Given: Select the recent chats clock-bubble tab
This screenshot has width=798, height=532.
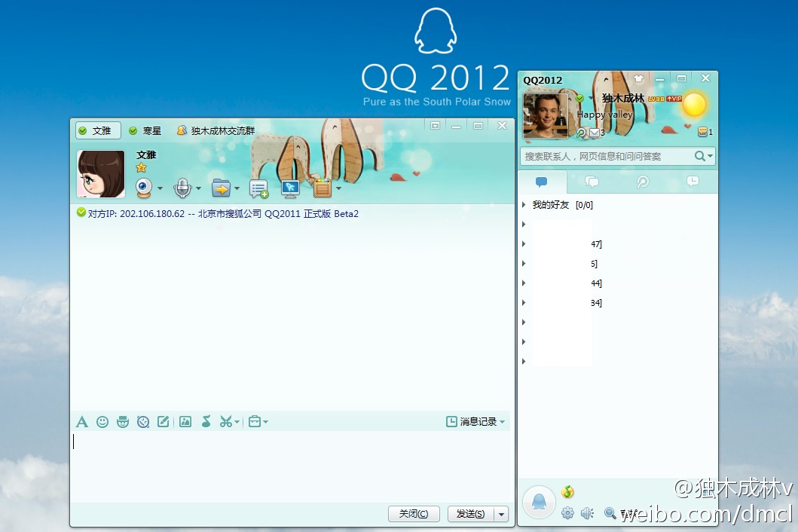Looking at the screenshot, I should tap(693, 182).
